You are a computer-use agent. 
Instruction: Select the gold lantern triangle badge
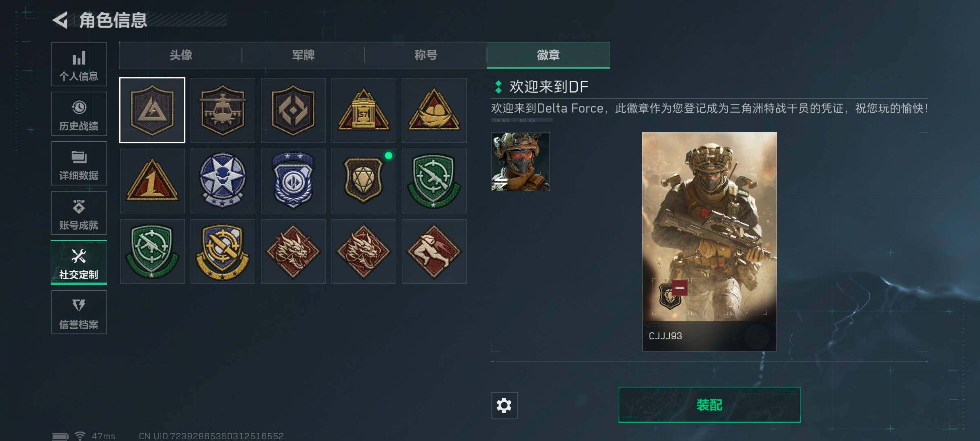(x=363, y=110)
